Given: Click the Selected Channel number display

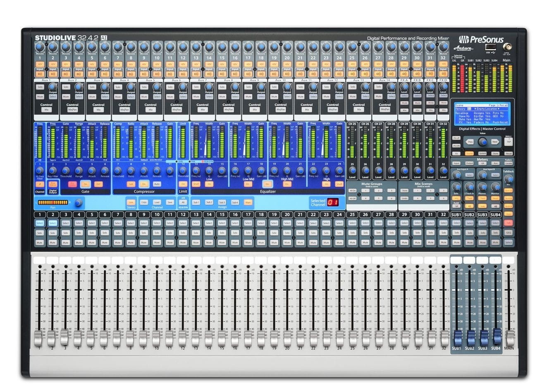Looking at the screenshot, I should click(x=333, y=203).
